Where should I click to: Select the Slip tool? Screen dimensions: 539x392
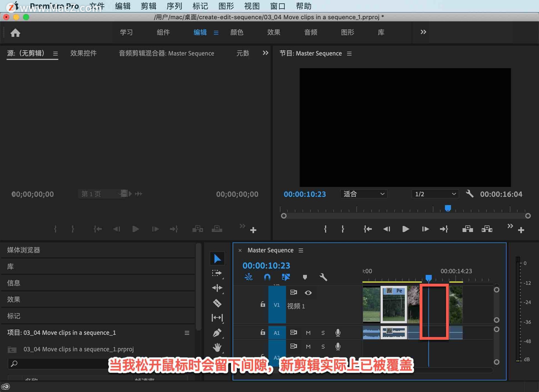click(217, 318)
